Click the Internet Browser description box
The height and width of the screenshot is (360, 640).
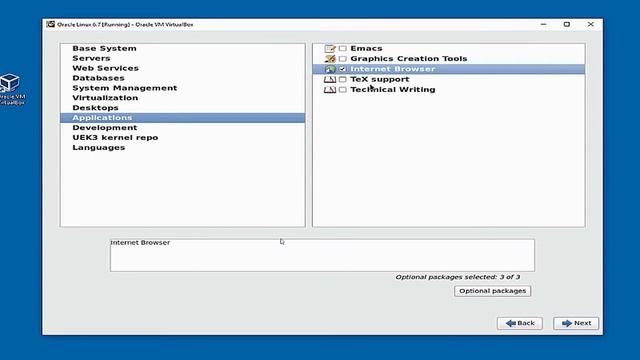click(322, 255)
